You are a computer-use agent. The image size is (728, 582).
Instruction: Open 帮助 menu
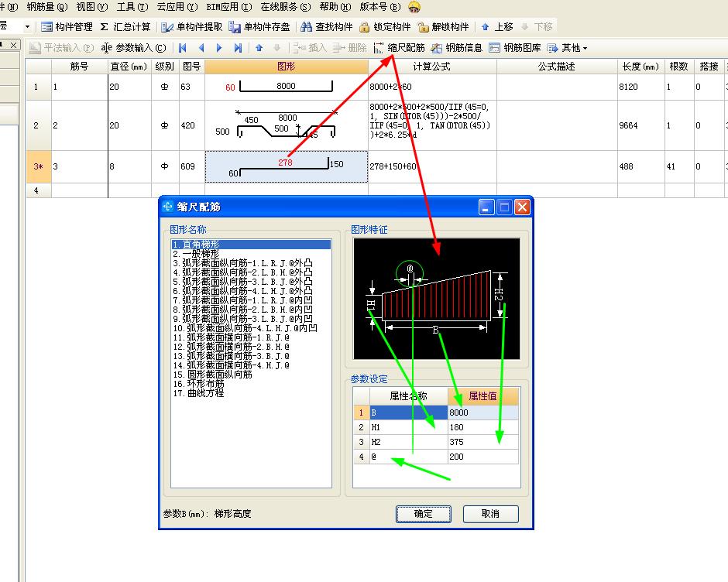coord(335,7)
